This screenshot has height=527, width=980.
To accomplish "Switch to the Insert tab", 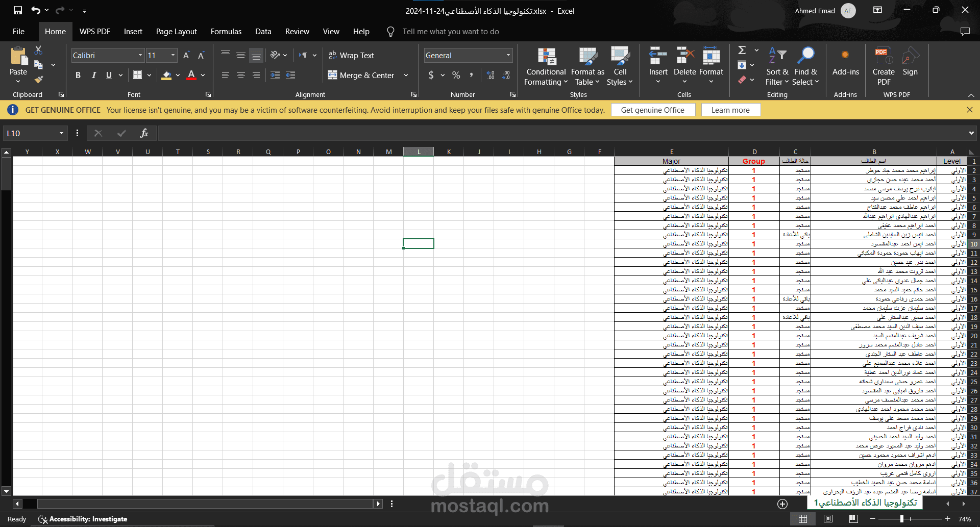I will pos(133,32).
